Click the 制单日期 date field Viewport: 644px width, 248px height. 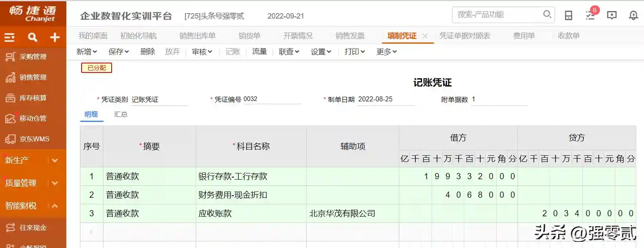[x=385, y=99]
